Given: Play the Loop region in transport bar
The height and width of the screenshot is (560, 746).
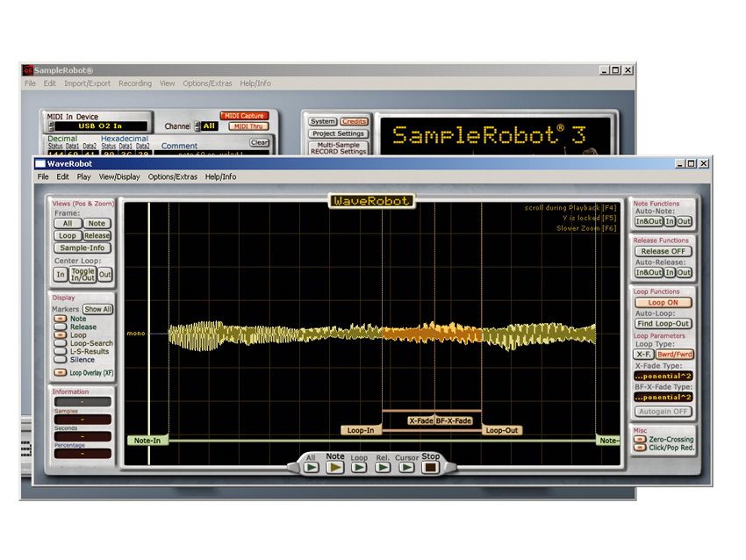Looking at the screenshot, I should tap(359, 468).
